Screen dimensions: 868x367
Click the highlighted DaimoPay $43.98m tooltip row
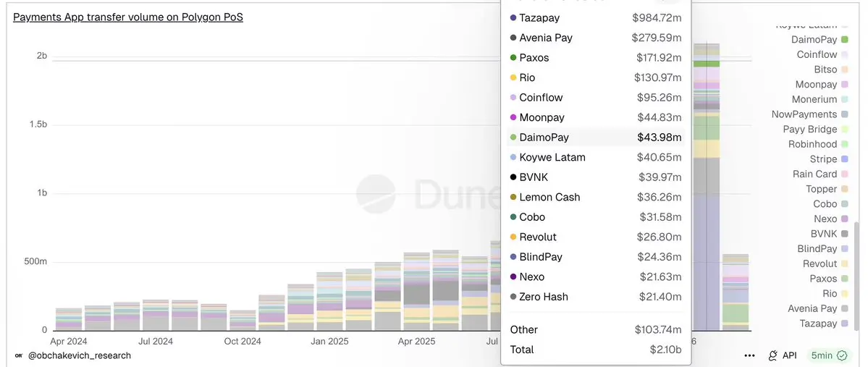tap(596, 138)
